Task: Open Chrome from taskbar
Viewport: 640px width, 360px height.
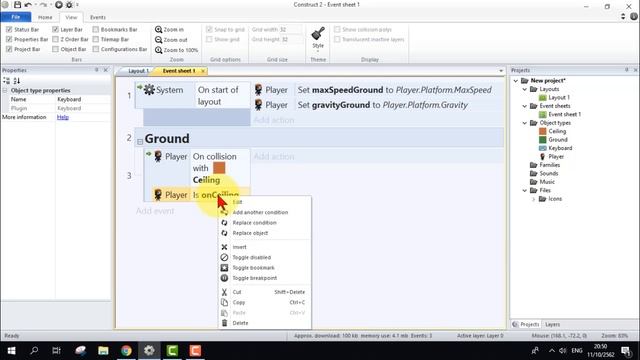Action: click(127, 351)
